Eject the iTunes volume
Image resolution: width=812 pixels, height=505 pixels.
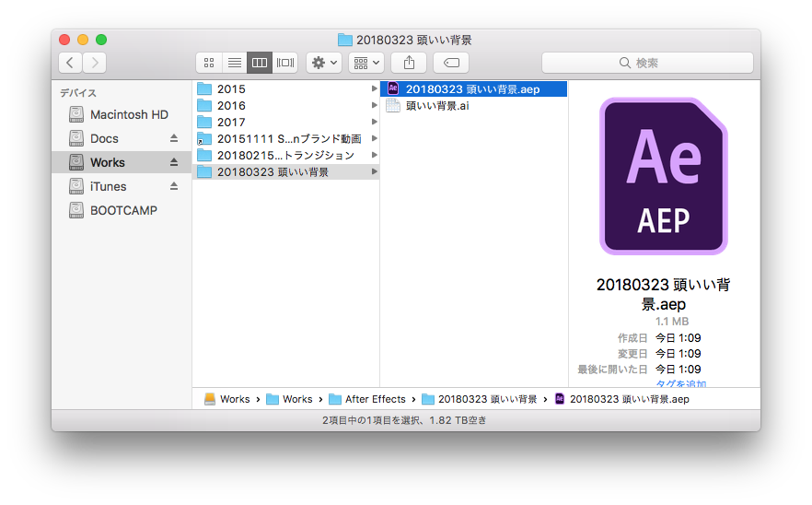coord(174,186)
